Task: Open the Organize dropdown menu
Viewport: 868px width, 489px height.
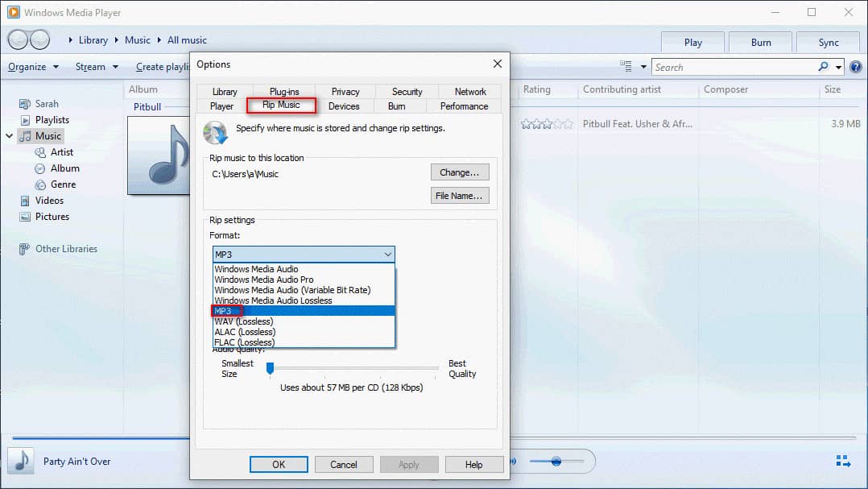Action: click(33, 67)
